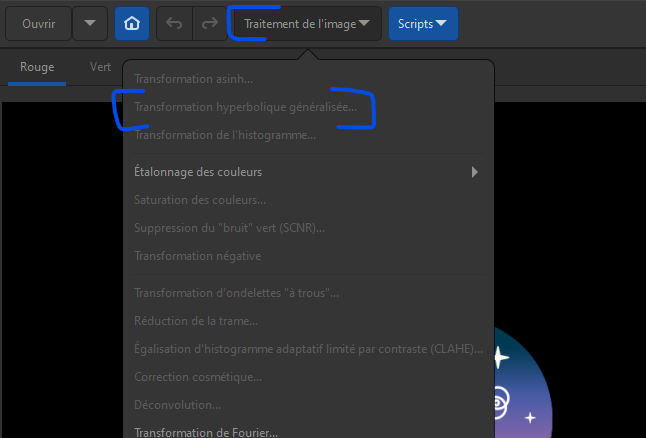Select Suppression du "bruit" vert (SCNR)...
This screenshot has height=438, width=646.
pyautogui.click(x=308, y=228)
